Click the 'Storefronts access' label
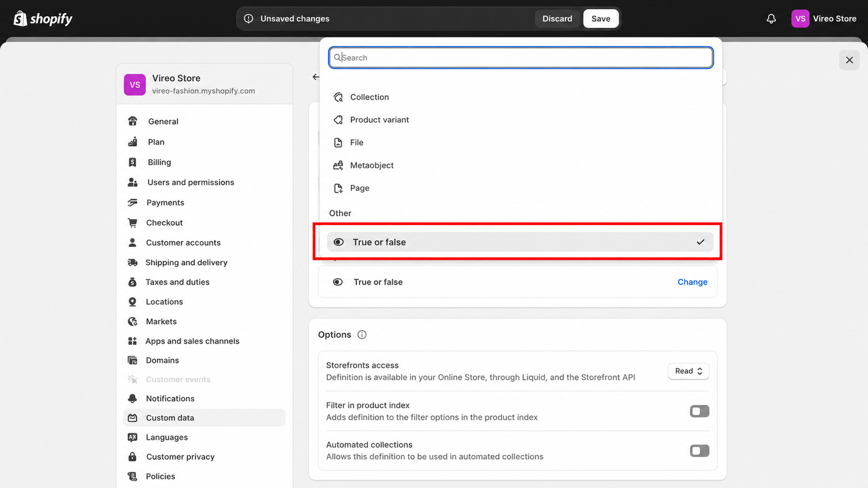Screen dimensions: 868x488 [x=362, y=365]
